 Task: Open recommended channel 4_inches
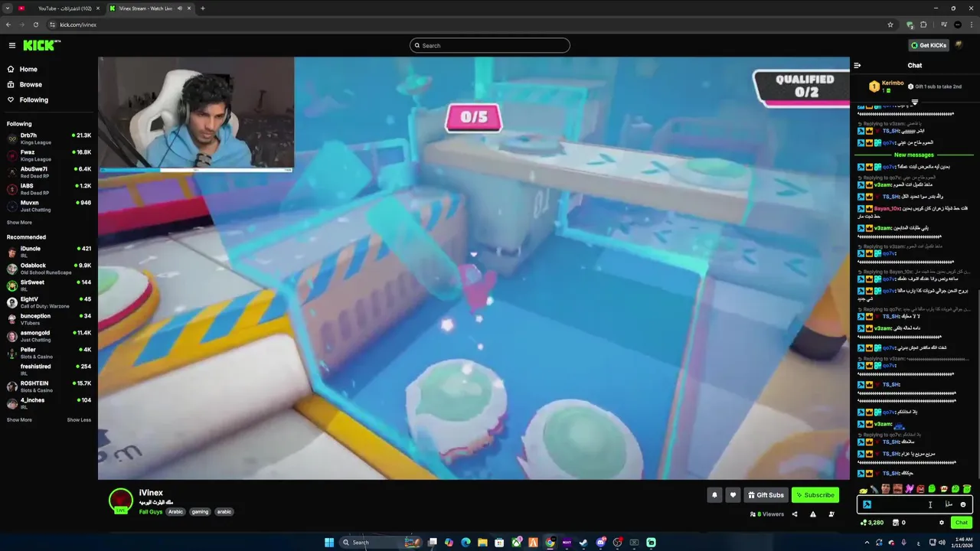click(x=49, y=403)
